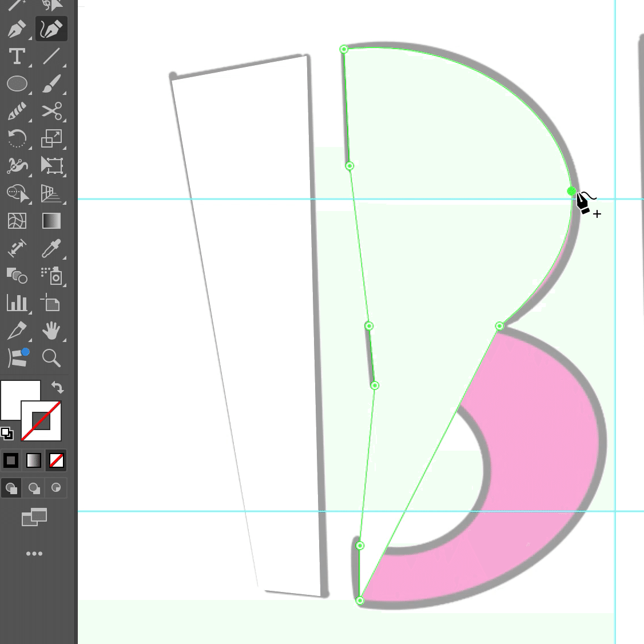Switch to Draw Inside mode
This screenshot has width=644, height=644.
(56, 488)
